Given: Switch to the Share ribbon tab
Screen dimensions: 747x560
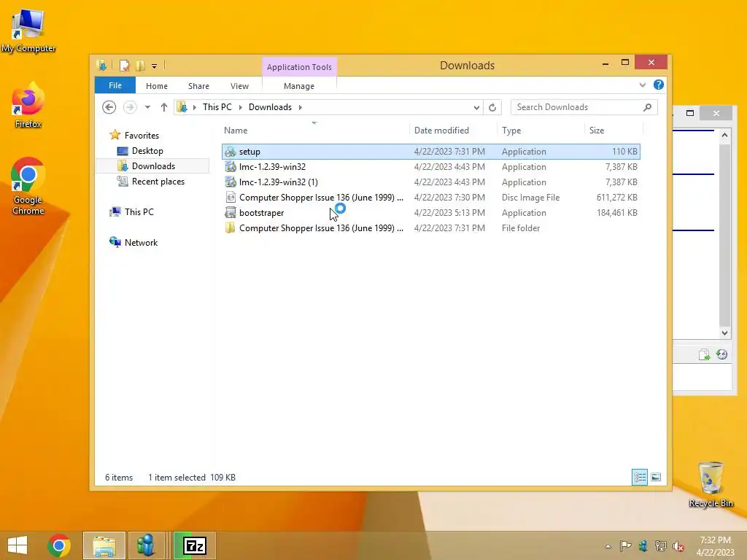Looking at the screenshot, I should click(198, 86).
